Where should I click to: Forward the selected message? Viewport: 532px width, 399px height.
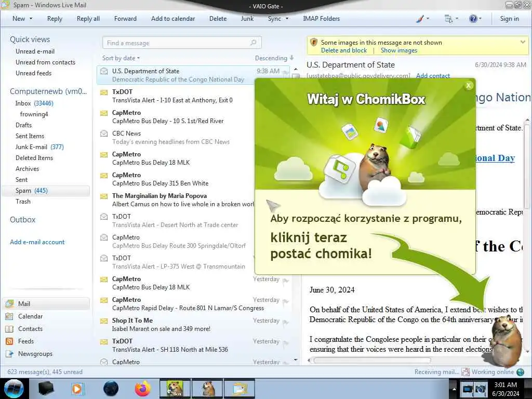(125, 19)
